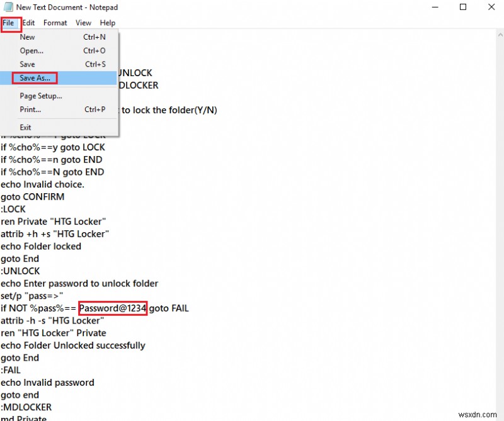Open the View menu
This screenshot has width=504, height=421.
pos(83,23)
